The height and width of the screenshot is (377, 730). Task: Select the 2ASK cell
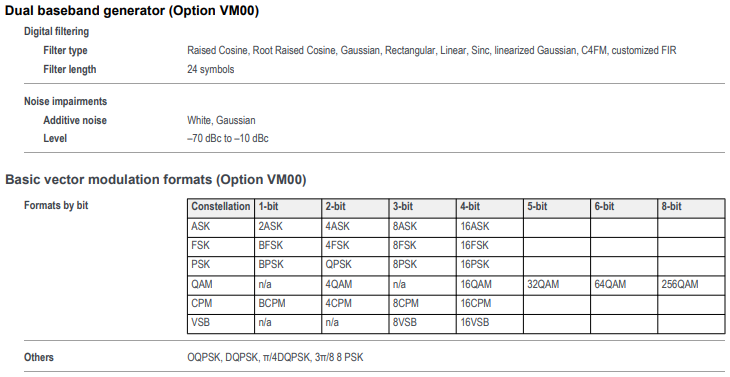(x=288, y=227)
